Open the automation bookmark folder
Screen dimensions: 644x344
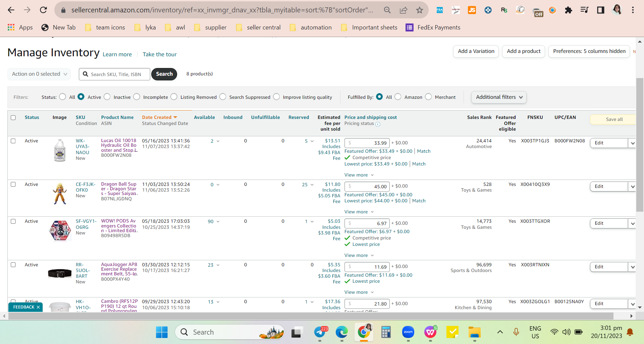[x=311, y=27]
